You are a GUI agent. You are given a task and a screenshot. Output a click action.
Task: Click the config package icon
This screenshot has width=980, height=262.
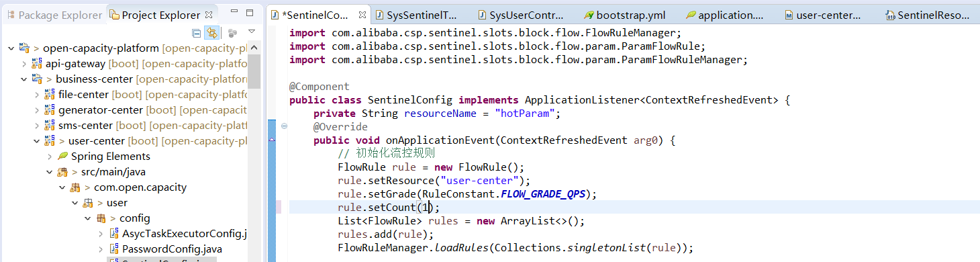[x=101, y=218]
